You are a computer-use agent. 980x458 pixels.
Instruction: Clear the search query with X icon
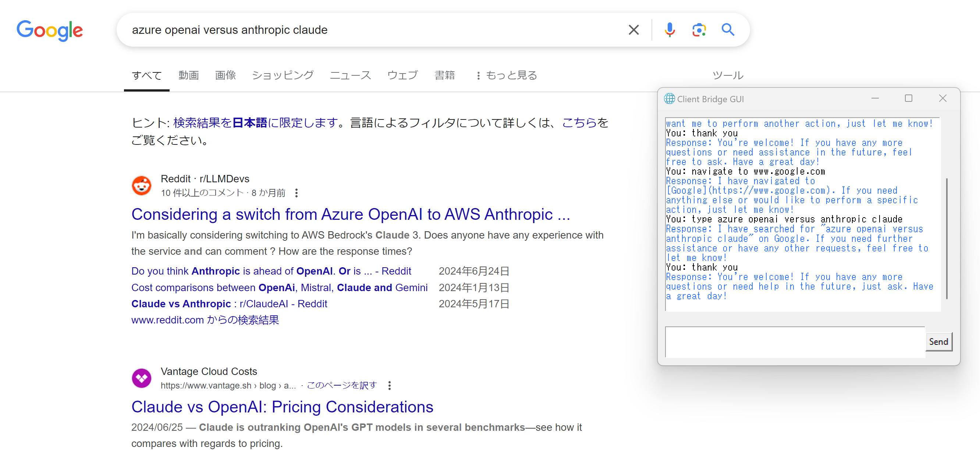coord(633,30)
